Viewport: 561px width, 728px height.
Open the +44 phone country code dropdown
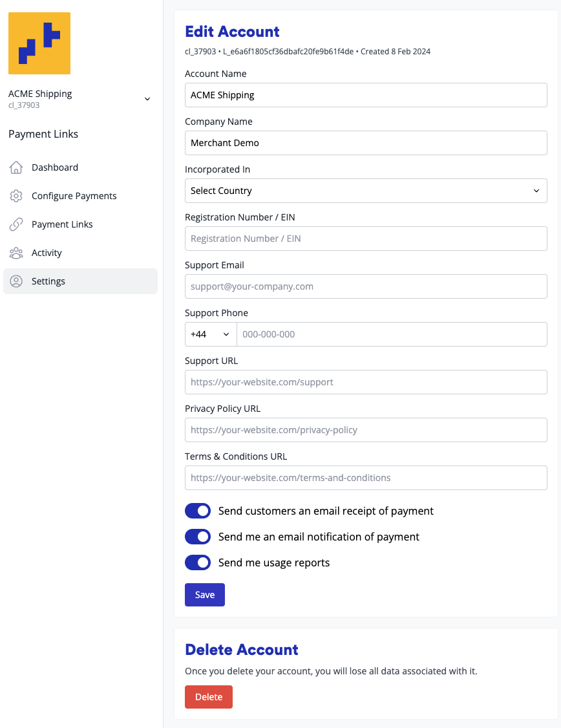click(x=210, y=334)
